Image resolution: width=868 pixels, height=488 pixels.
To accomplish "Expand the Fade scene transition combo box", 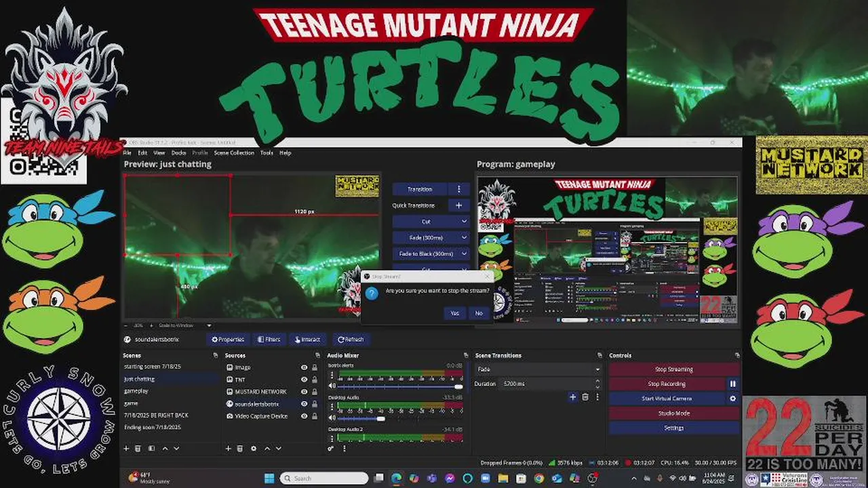I will pos(538,369).
